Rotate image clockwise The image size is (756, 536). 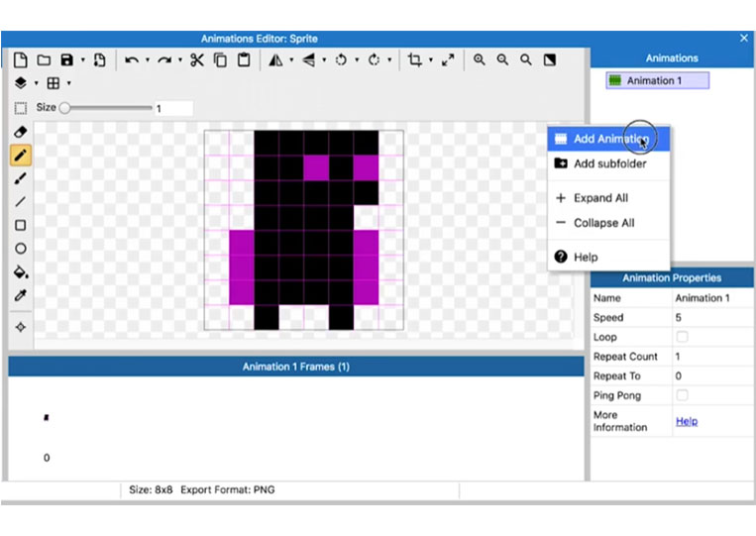(374, 60)
